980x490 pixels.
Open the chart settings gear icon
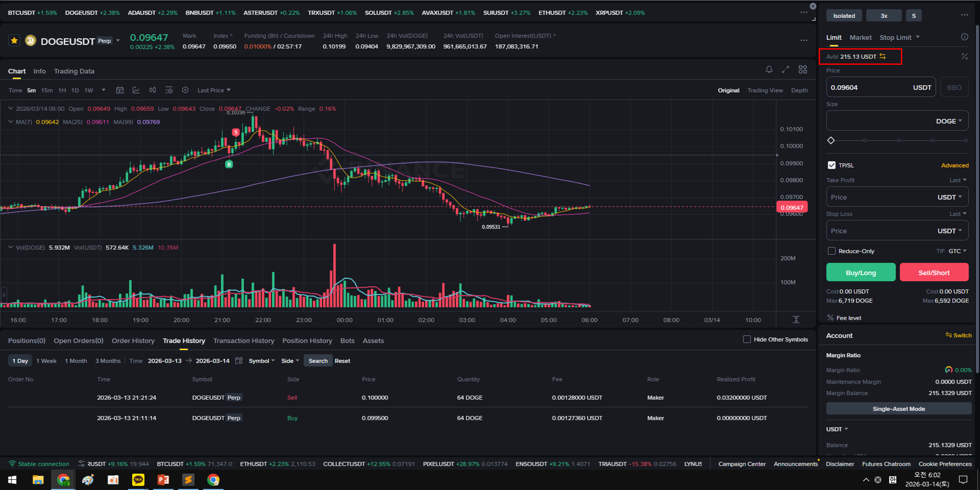[x=185, y=90]
